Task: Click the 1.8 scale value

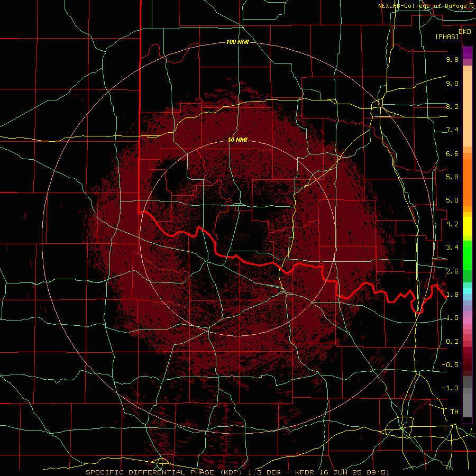Action: [x=452, y=295]
